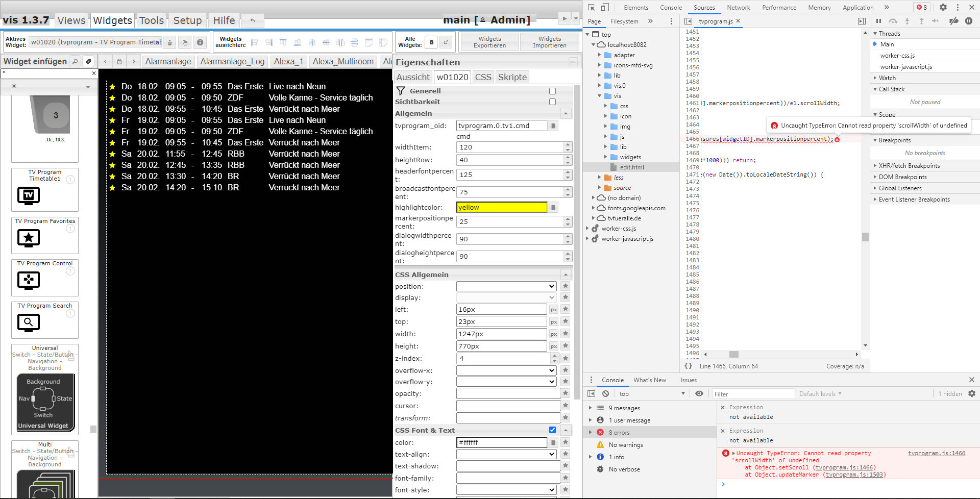Open the text-align dropdown
The image size is (980, 499).
click(x=506, y=454)
